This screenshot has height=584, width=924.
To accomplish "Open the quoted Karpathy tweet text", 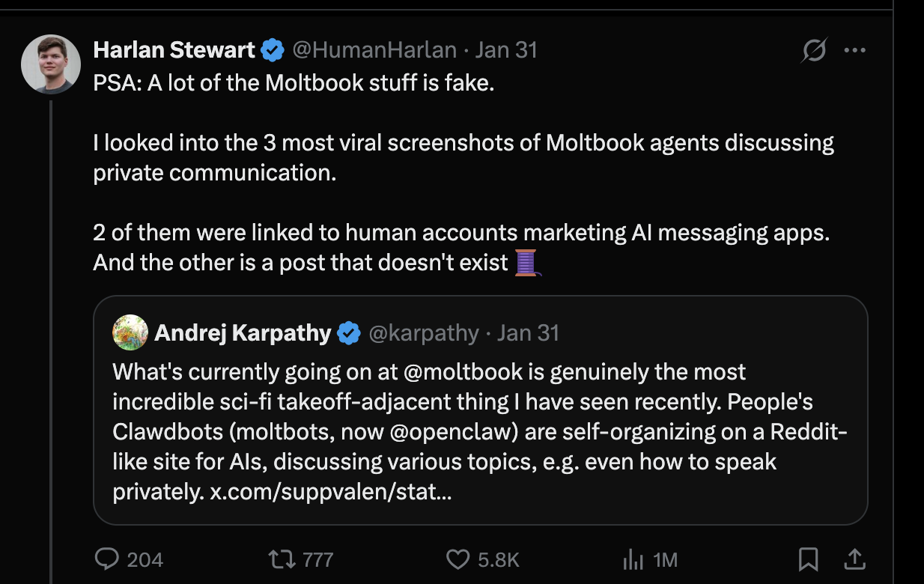I will coord(479,432).
